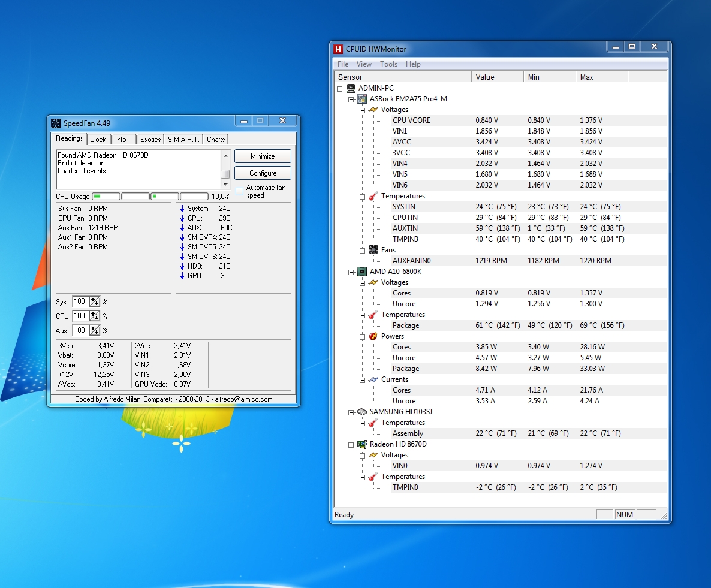Image resolution: width=711 pixels, height=588 pixels.
Task: Switch to the Exotics tab
Action: click(150, 140)
